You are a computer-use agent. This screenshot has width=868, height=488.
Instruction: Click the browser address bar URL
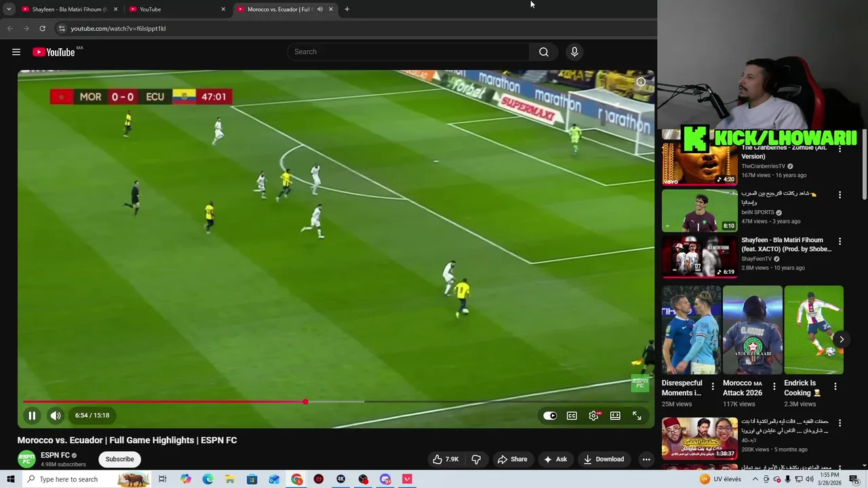pos(118,28)
